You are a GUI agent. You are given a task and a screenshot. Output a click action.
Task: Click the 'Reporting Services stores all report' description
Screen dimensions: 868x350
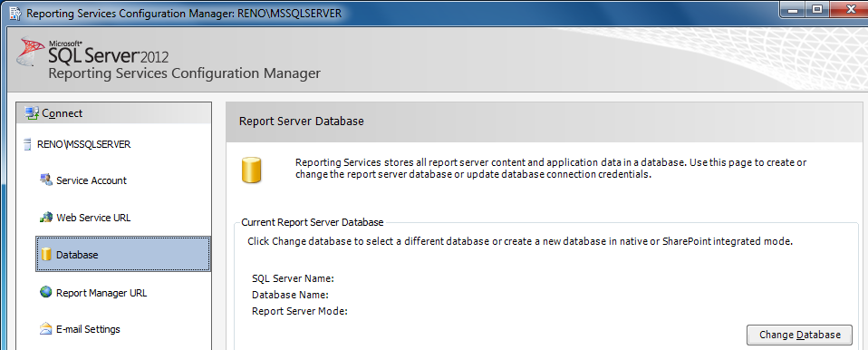point(551,169)
